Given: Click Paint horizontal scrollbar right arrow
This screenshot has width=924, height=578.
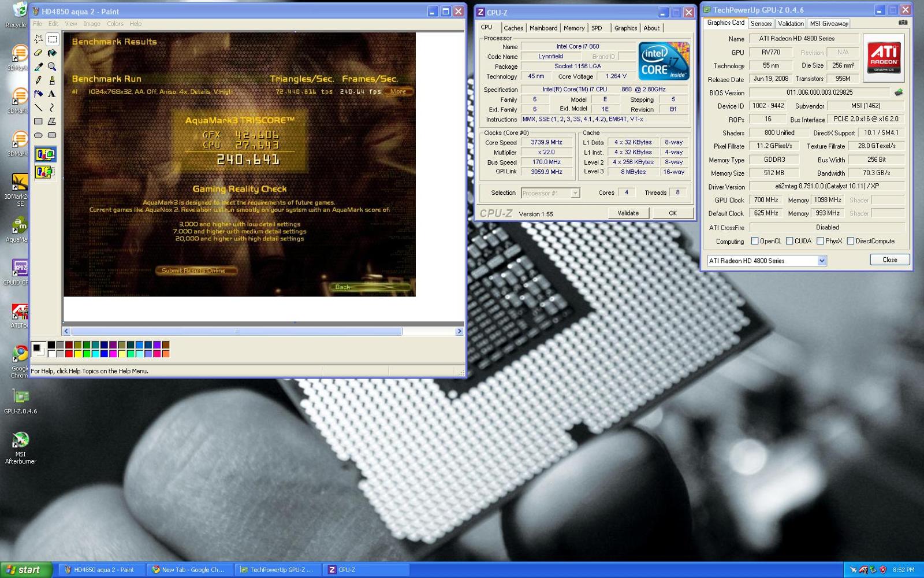Looking at the screenshot, I should 459,331.
